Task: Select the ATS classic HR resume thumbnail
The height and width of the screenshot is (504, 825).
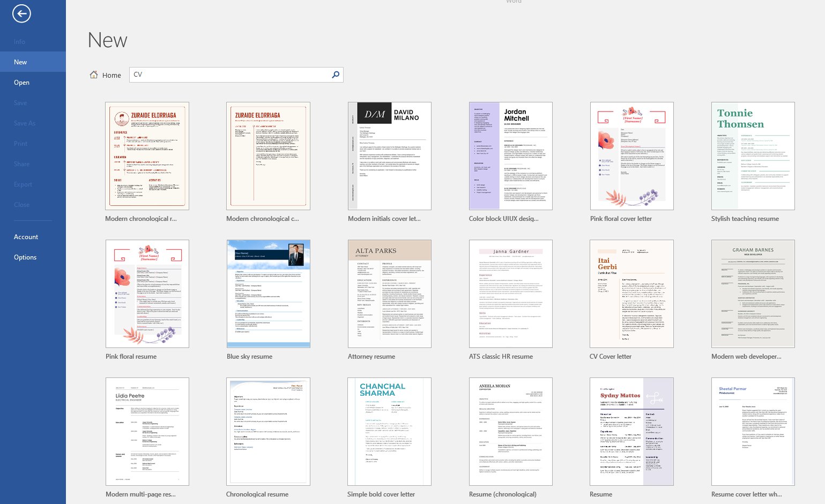Action: click(x=510, y=294)
